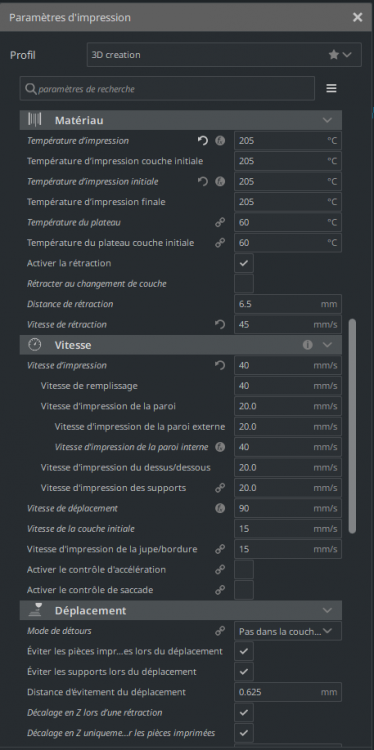Tick the Activer le contrôle d'accélération checkbox

point(244,570)
